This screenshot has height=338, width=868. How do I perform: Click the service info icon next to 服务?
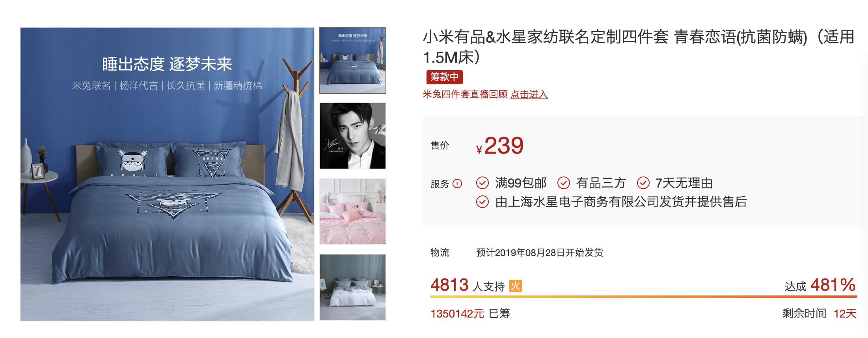click(x=457, y=184)
